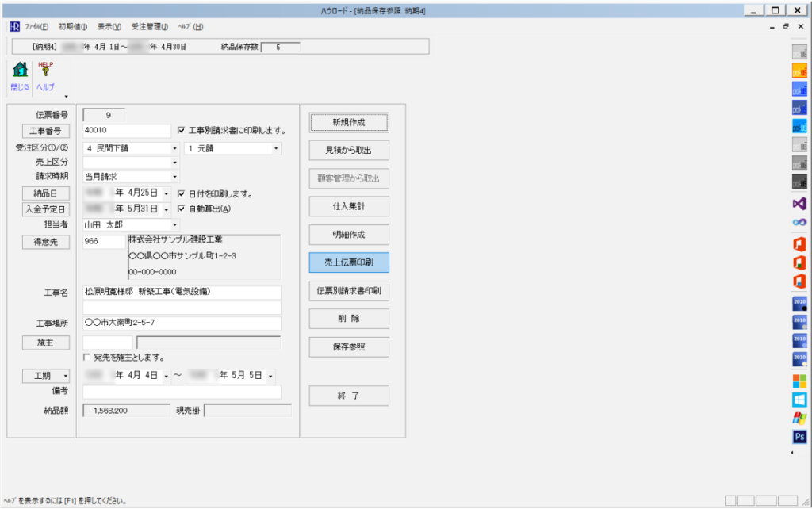
Task: Expand the 請求時期 dropdown showing 当月請求
Action: (x=174, y=177)
